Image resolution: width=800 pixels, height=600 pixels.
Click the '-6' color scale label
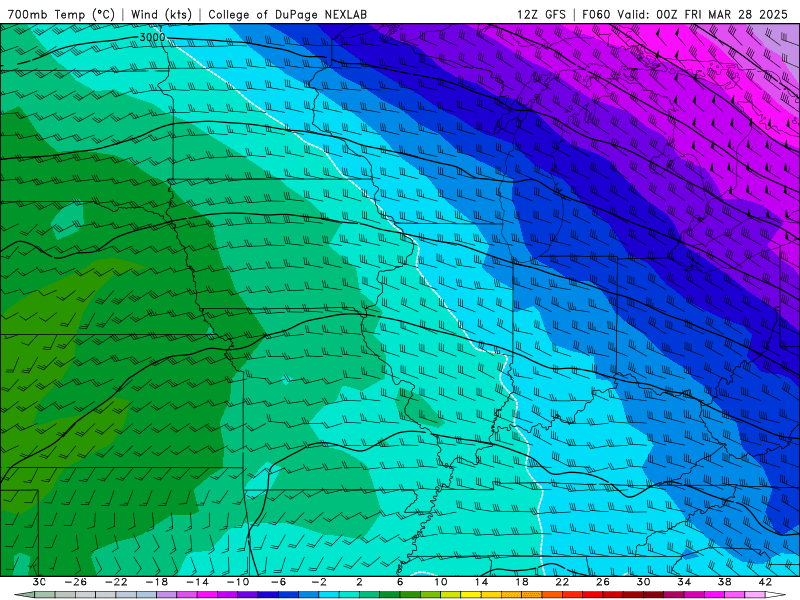[278, 582]
